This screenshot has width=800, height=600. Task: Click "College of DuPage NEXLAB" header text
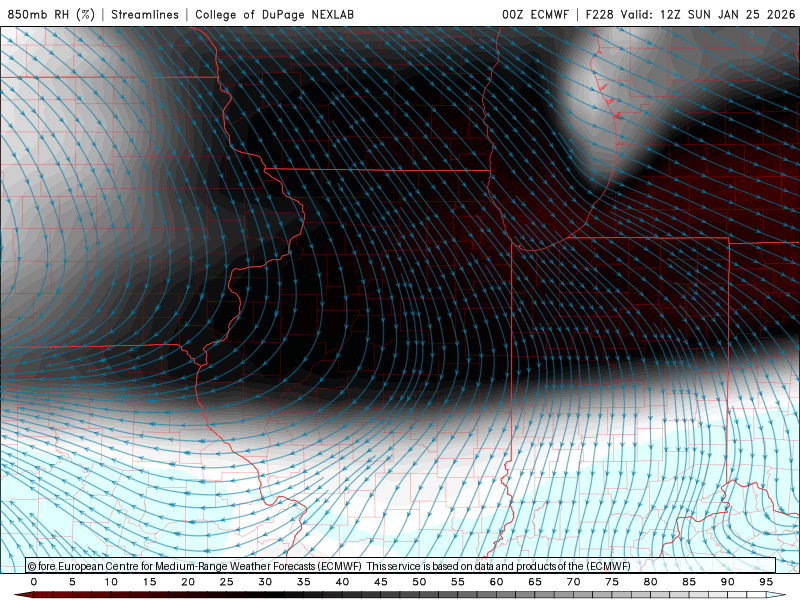tap(274, 14)
